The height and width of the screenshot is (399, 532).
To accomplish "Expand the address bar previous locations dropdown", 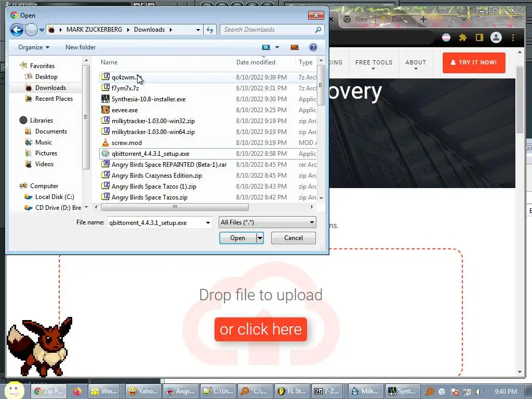I will [198, 30].
